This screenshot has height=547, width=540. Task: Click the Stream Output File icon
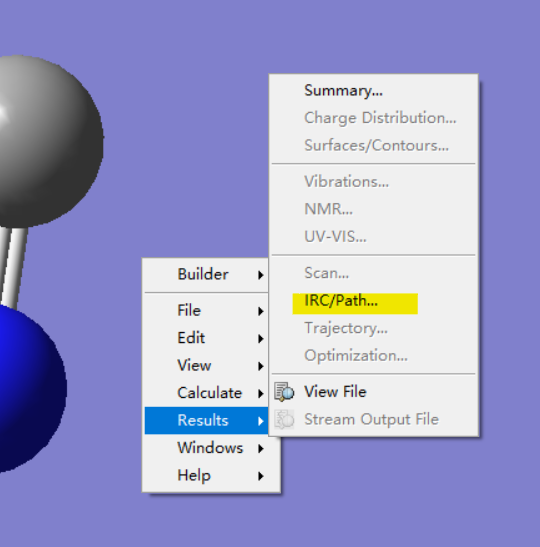pyautogui.click(x=284, y=419)
